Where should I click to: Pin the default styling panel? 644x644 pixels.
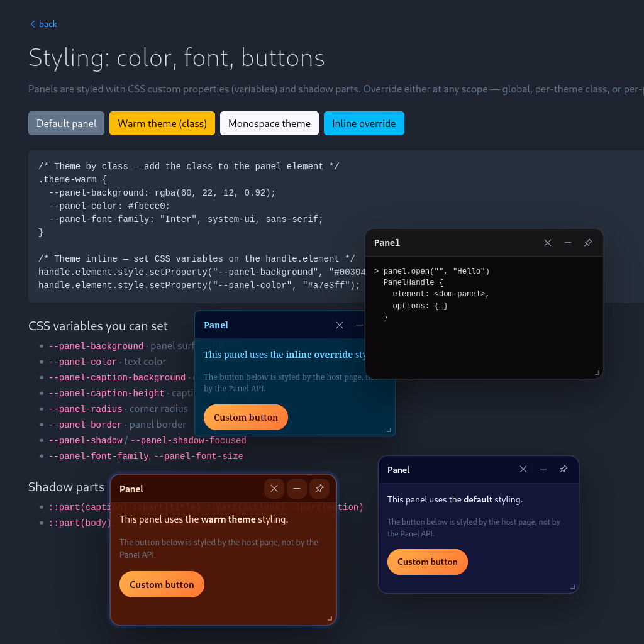pos(563,469)
